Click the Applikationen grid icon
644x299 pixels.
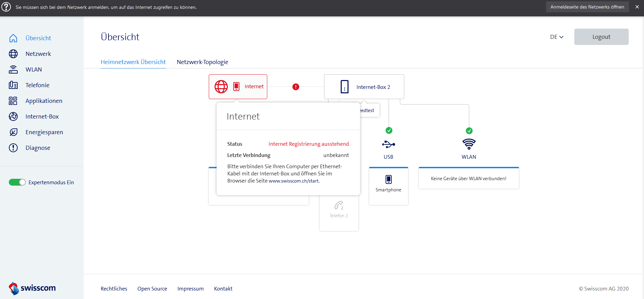[x=13, y=101]
